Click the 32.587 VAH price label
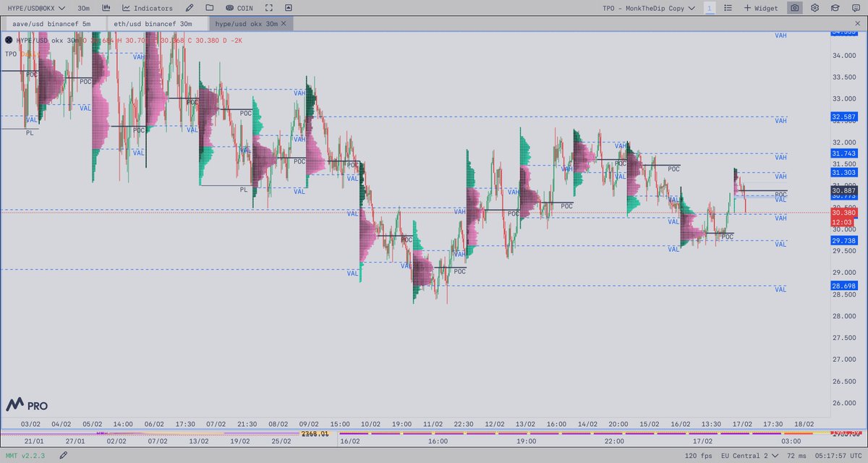Image resolution: width=868 pixels, height=463 pixels. pos(844,116)
